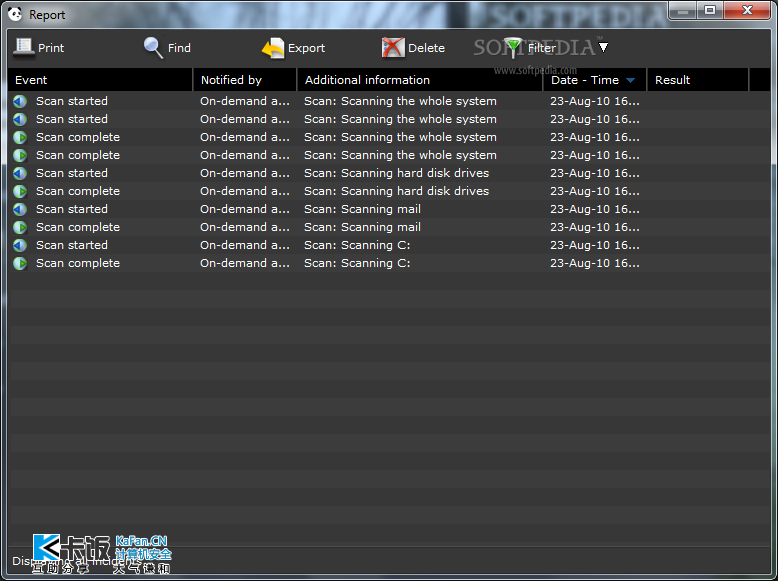Click the Result column header
The height and width of the screenshot is (581, 778).
(x=698, y=80)
